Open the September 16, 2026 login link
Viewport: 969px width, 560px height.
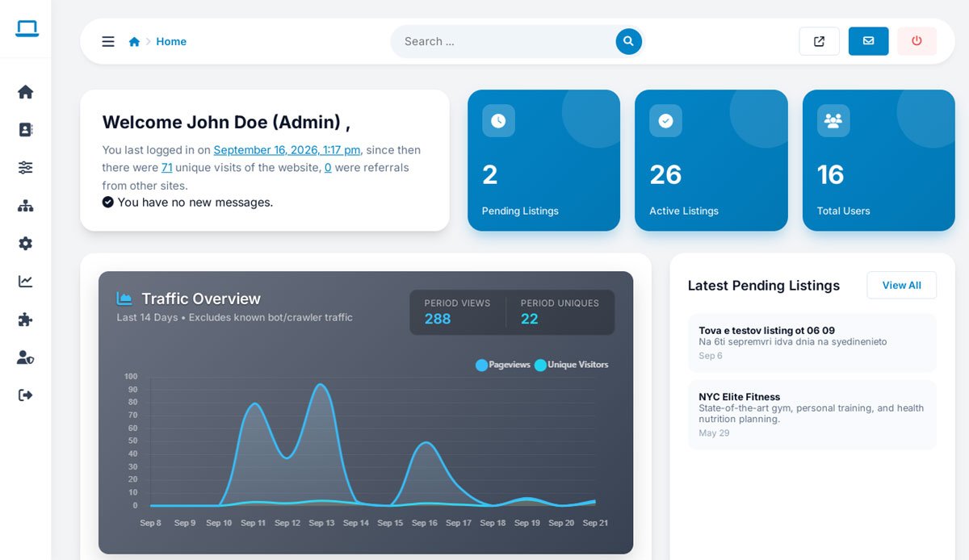tap(287, 150)
